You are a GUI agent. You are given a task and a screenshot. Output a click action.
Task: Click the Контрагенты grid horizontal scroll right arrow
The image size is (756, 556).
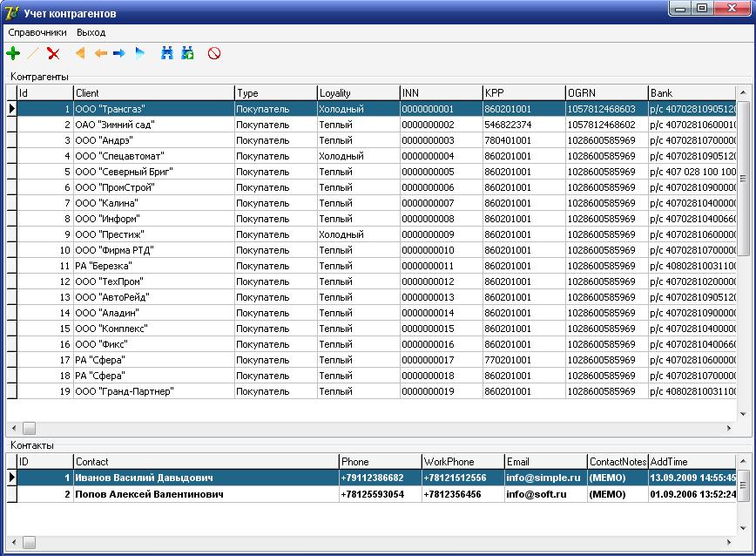(x=728, y=428)
